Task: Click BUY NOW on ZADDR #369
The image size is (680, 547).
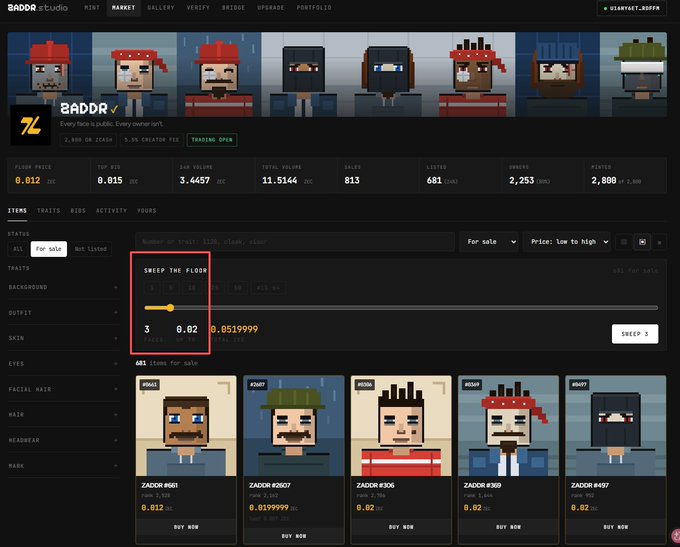Action: click(x=508, y=527)
